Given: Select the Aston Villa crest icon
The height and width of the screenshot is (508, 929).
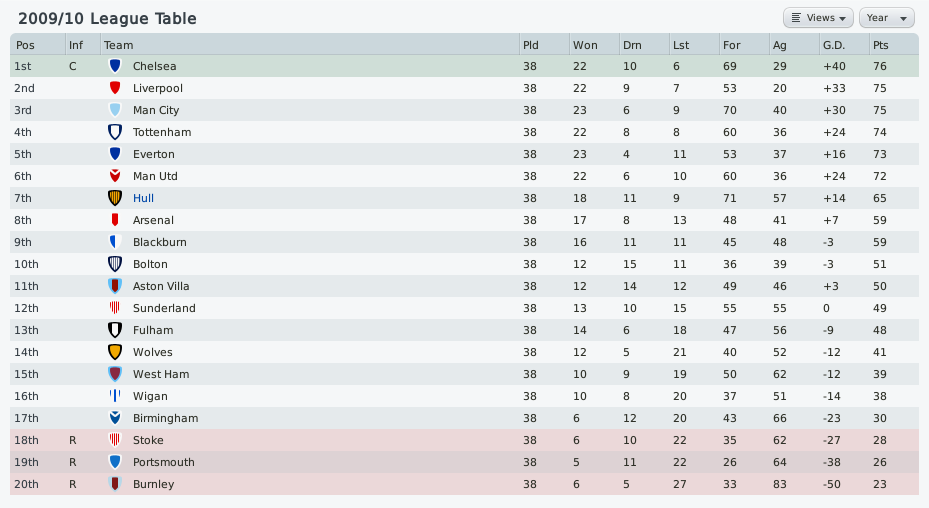Looking at the screenshot, I should [115, 286].
